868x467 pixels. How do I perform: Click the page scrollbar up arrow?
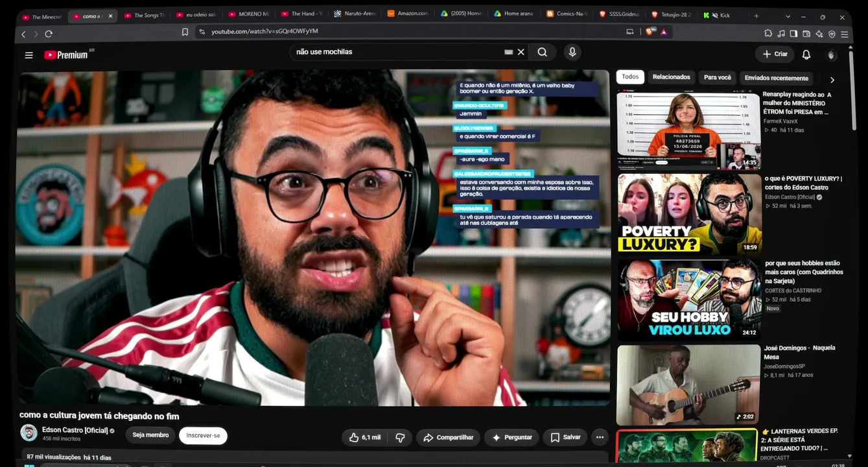(851, 49)
